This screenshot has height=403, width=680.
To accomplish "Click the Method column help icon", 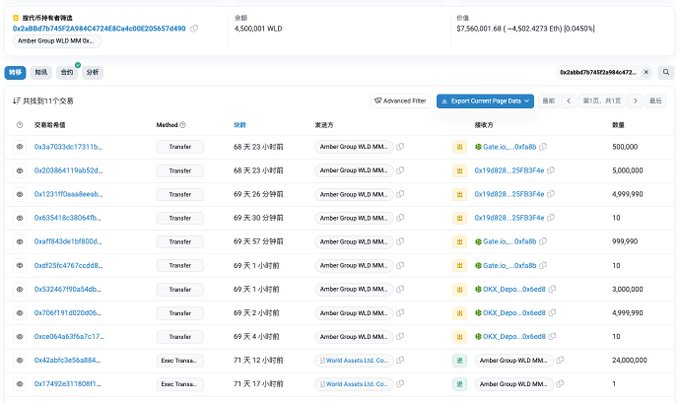I will click(183, 125).
